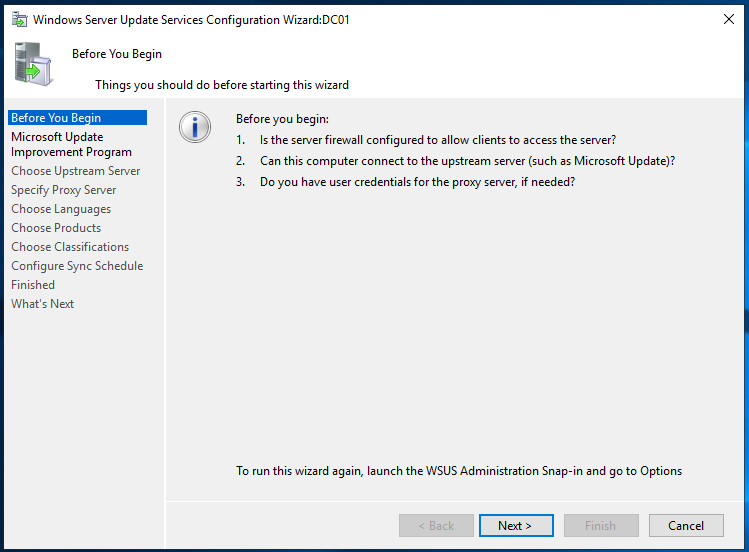Open Microsoft Update Improvement Program step
Screen dimensions: 749x552
(72, 144)
